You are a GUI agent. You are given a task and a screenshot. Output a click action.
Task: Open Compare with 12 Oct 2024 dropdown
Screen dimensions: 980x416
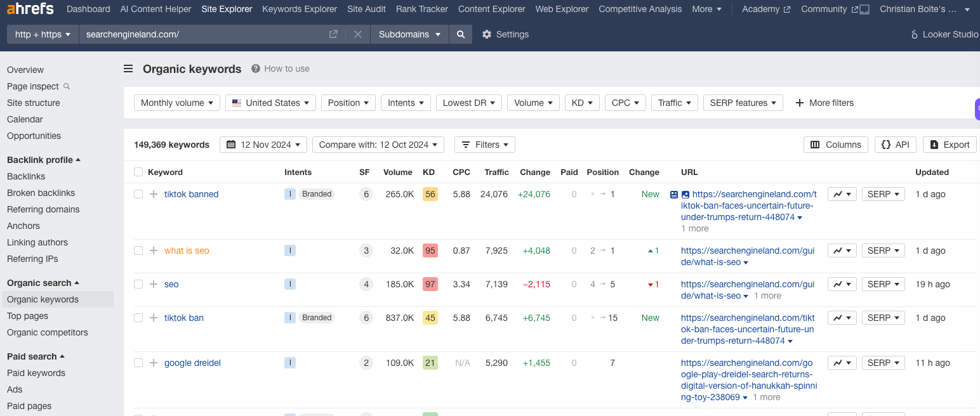click(378, 145)
